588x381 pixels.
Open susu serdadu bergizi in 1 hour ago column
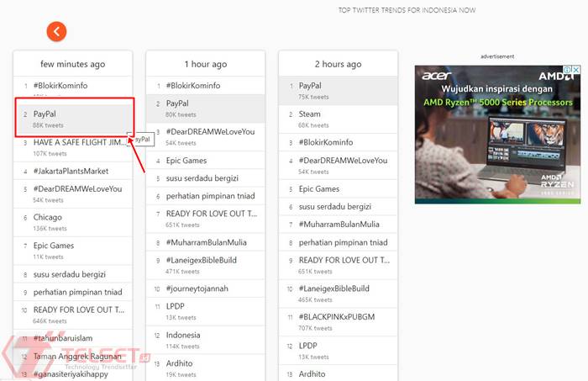pos(206,178)
